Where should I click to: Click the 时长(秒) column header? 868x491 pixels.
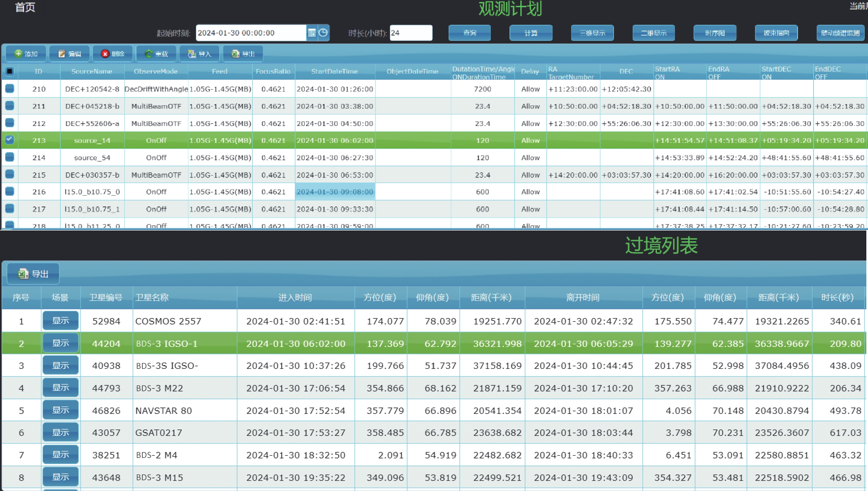[x=838, y=297]
